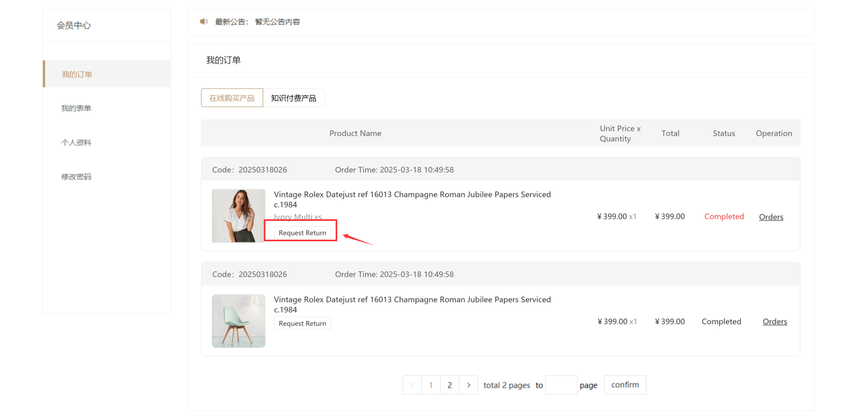Viewport: 868px width, 415px height.
Task: Click Request Return for first order
Action: click(302, 233)
